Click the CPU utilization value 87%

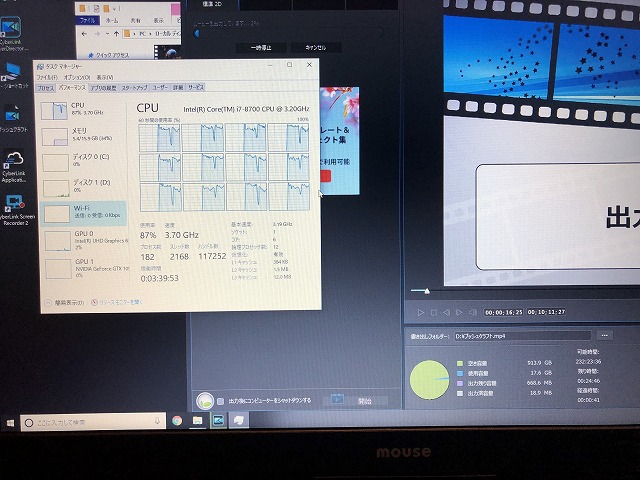point(148,236)
